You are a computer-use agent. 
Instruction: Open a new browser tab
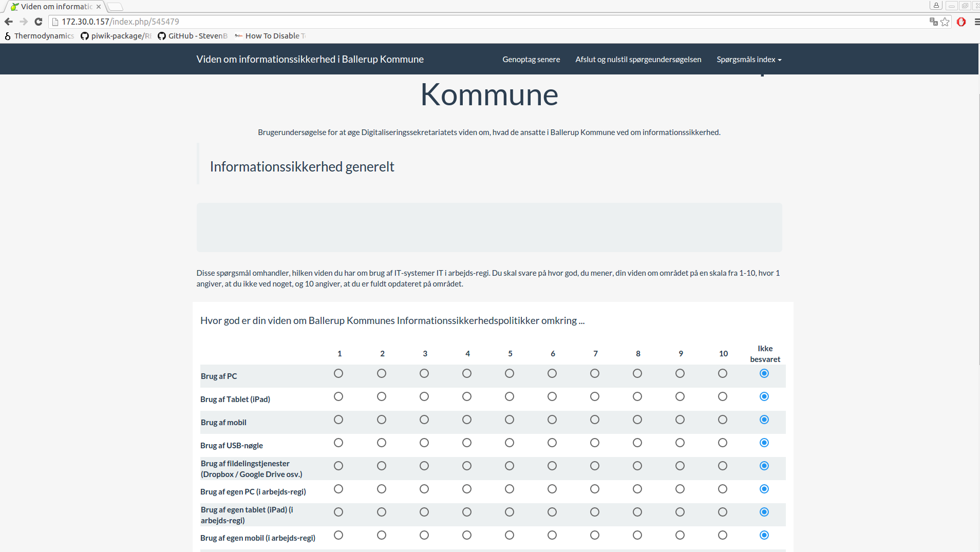[x=116, y=7]
